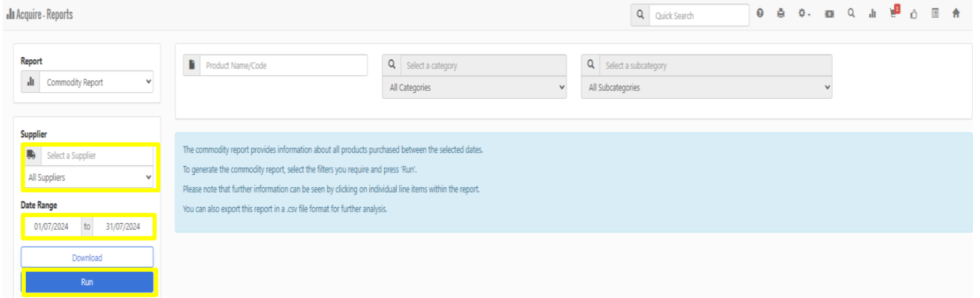Image resolution: width=980 pixels, height=298 pixels.
Task: Click the magnifier icon beside the chart icon
Action: (x=851, y=13)
